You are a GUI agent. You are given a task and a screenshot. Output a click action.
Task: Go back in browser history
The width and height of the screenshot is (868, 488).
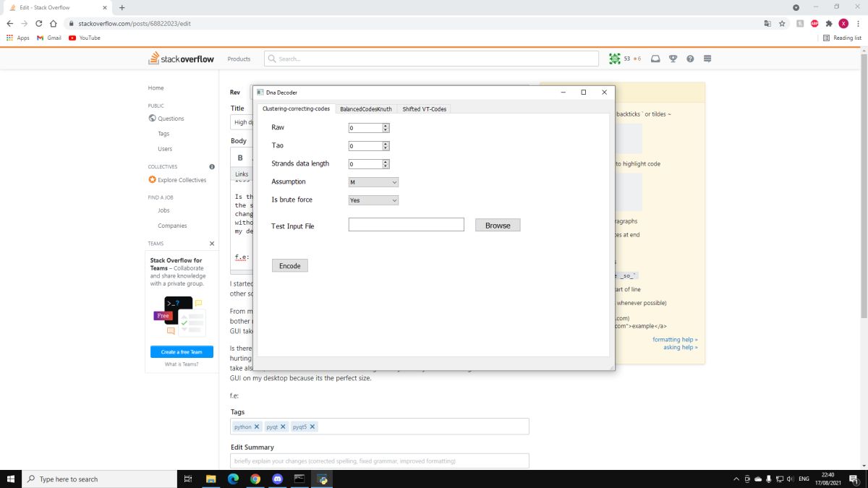coord(10,23)
